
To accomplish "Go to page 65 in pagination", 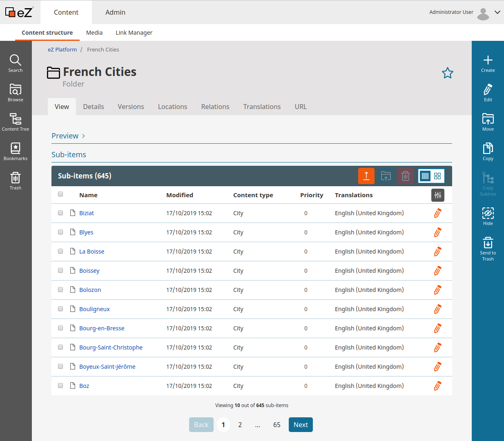I will point(277,425).
